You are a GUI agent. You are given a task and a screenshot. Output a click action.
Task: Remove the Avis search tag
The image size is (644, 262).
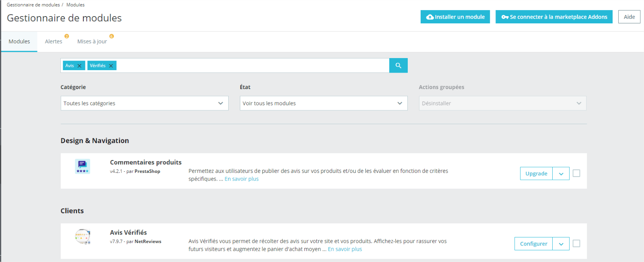(79, 66)
